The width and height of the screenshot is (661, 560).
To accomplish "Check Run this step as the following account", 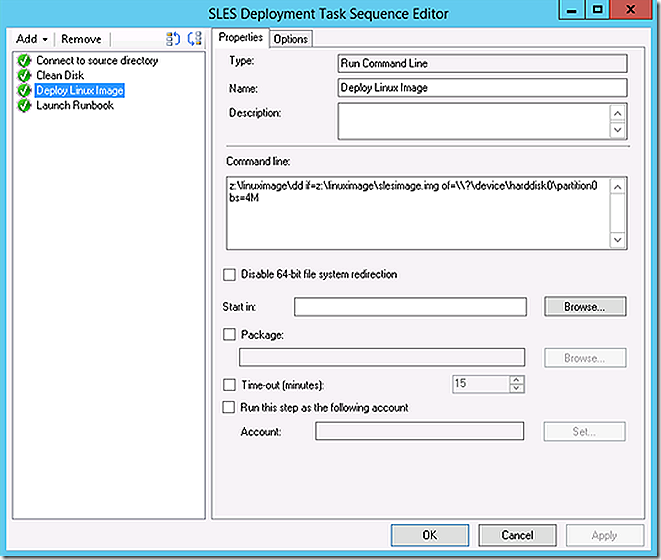I will pyautogui.click(x=229, y=407).
